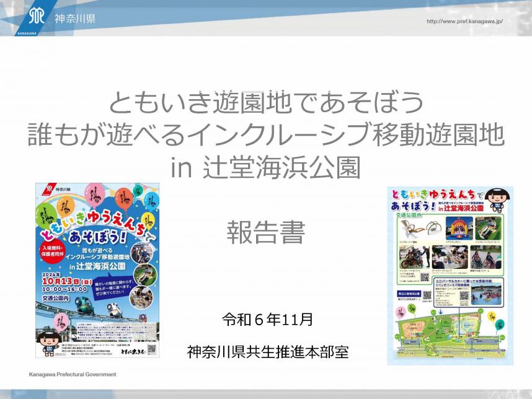
Task: Click the Kanagawa Prefectural Government footer text
Action: pos(73,375)
